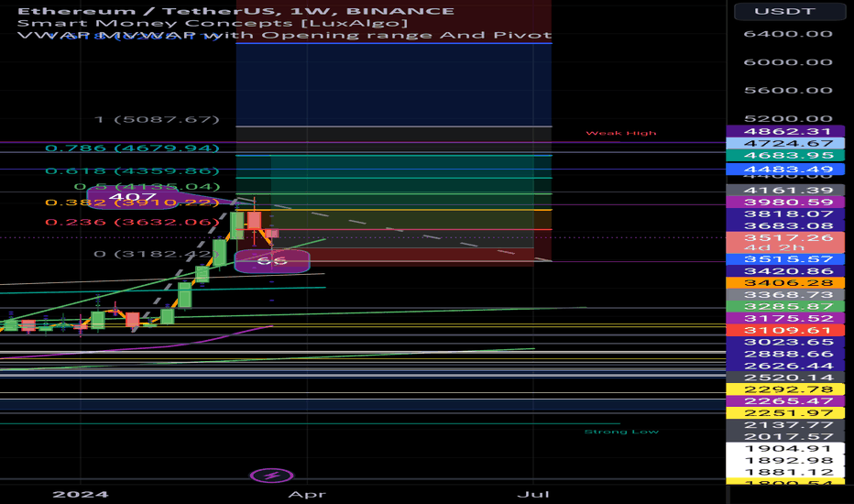Click the purple lightning bolt event icon
Screen dimensions: 854x504
(x=272, y=476)
